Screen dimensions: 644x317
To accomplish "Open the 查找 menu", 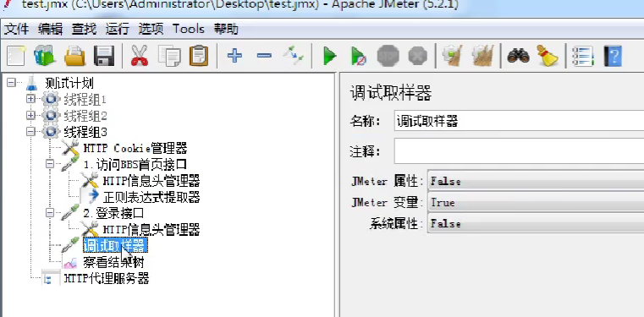I will tap(84, 29).
